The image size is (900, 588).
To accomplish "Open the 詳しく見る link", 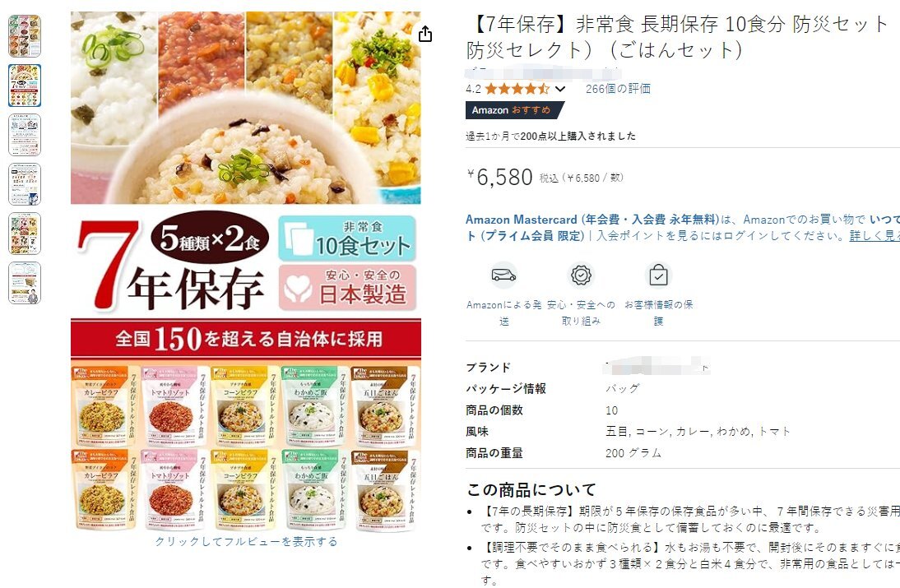I will (874, 235).
